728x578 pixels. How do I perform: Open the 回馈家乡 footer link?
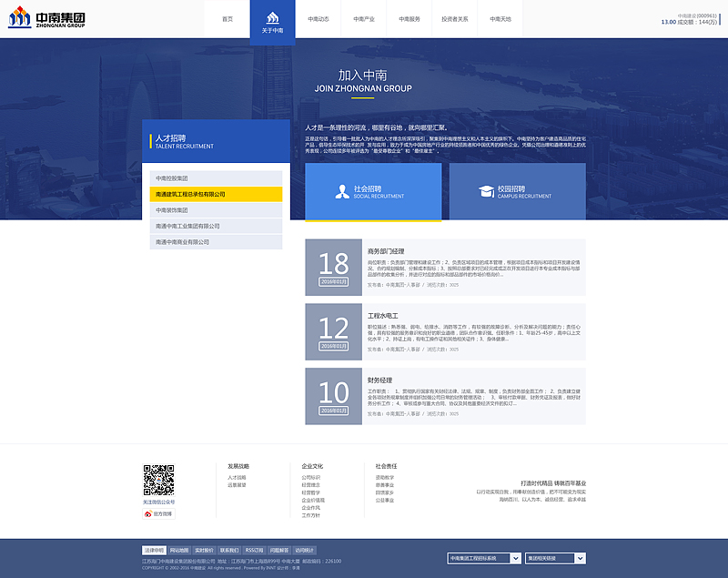tap(384, 492)
